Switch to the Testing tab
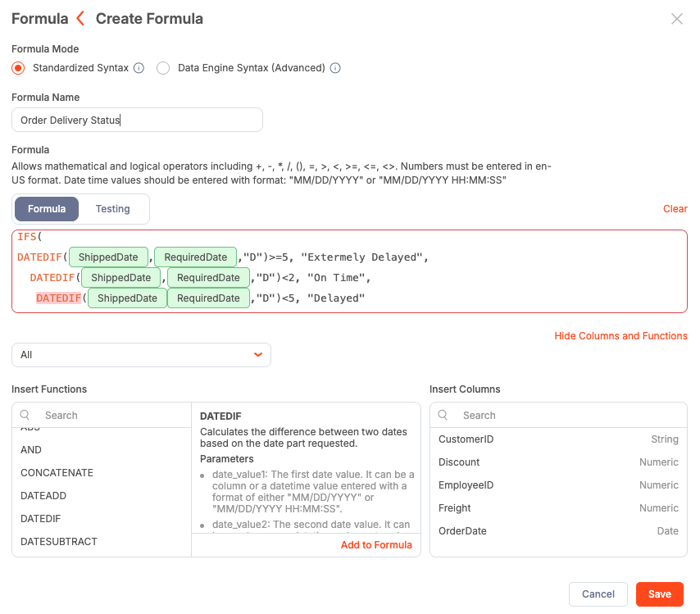The width and height of the screenshot is (700, 614). click(x=113, y=209)
